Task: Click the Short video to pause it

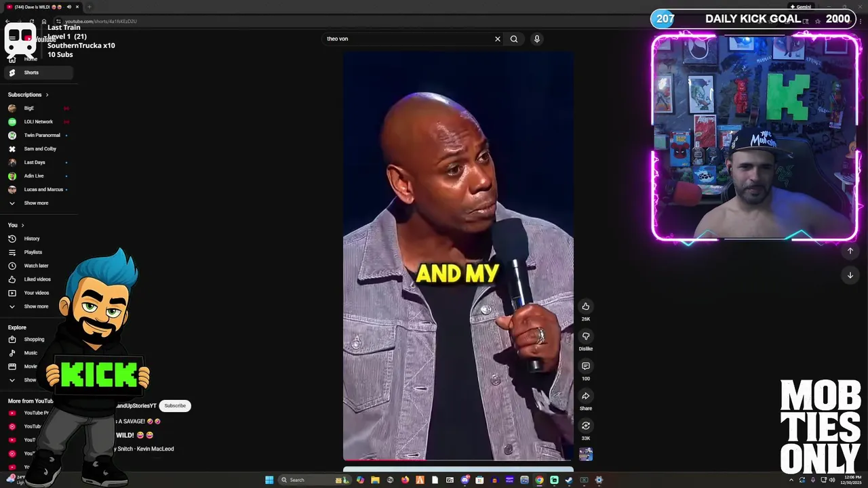Action: pos(458,256)
